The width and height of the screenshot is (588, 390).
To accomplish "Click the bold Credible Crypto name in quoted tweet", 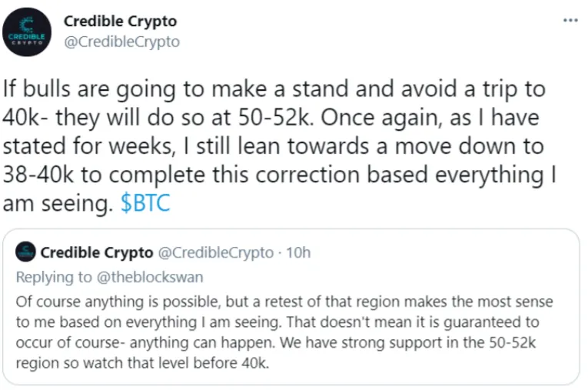I will point(97,252).
